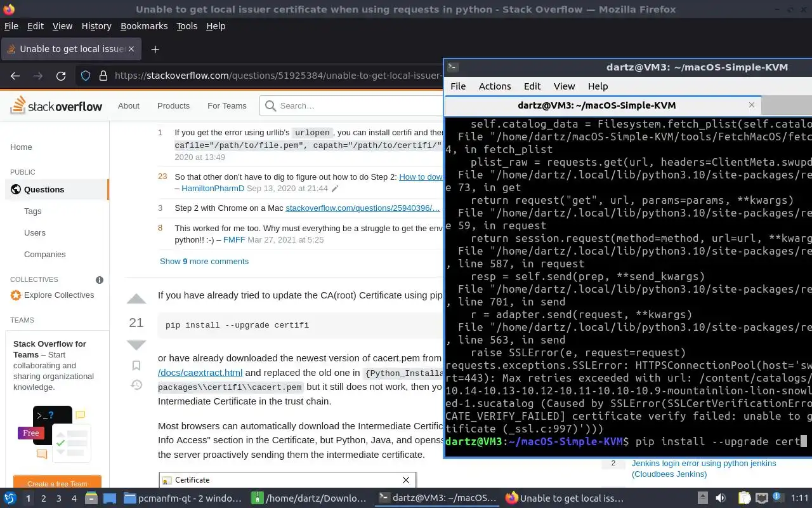Viewport: 812px width, 508px height.
Task: Click the Firefox icon in the window title bar
Action: (8, 9)
